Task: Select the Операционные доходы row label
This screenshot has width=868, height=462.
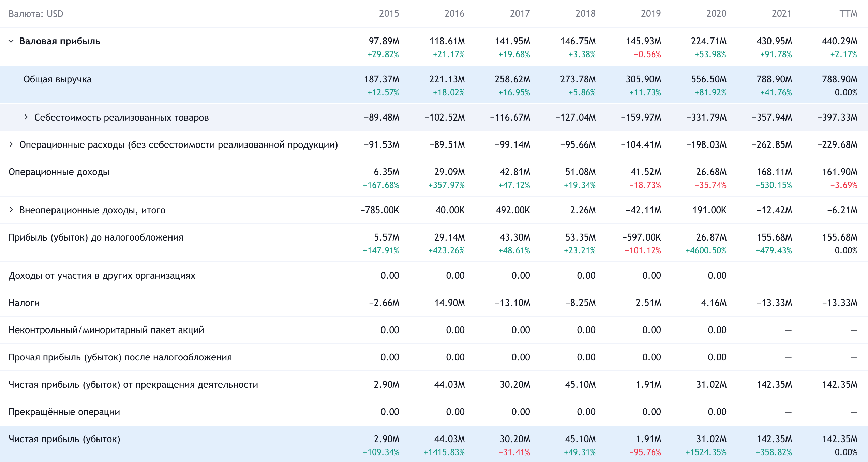Action: (59, 172)
